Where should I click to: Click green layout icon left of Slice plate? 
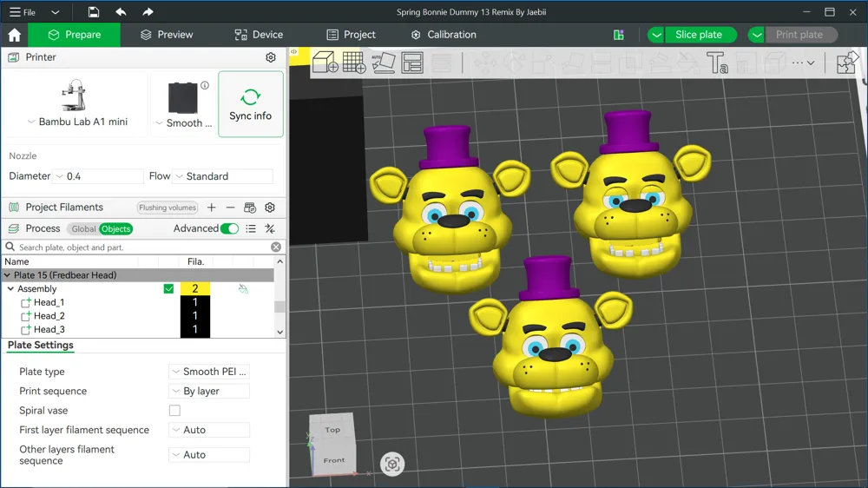pos(619,35)
